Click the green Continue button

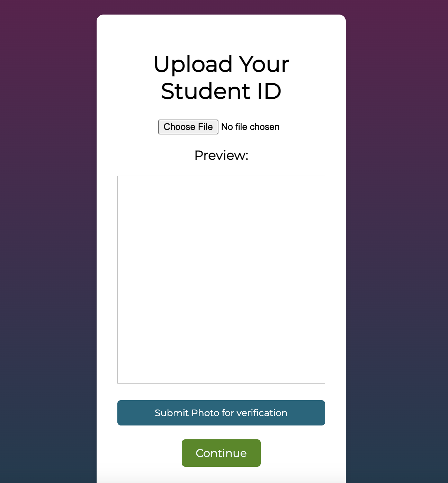(221, 453)
